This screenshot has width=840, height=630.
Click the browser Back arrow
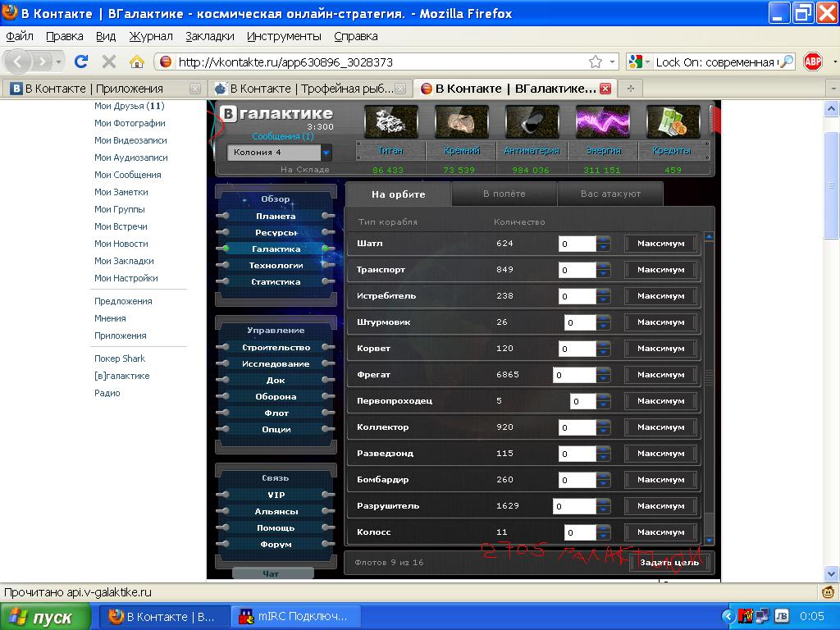coord(17,62)
